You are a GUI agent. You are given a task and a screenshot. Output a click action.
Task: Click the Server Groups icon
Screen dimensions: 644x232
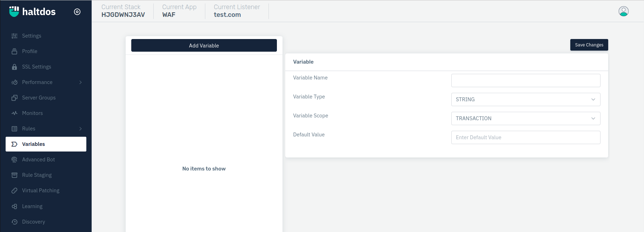tap(14, 98)
